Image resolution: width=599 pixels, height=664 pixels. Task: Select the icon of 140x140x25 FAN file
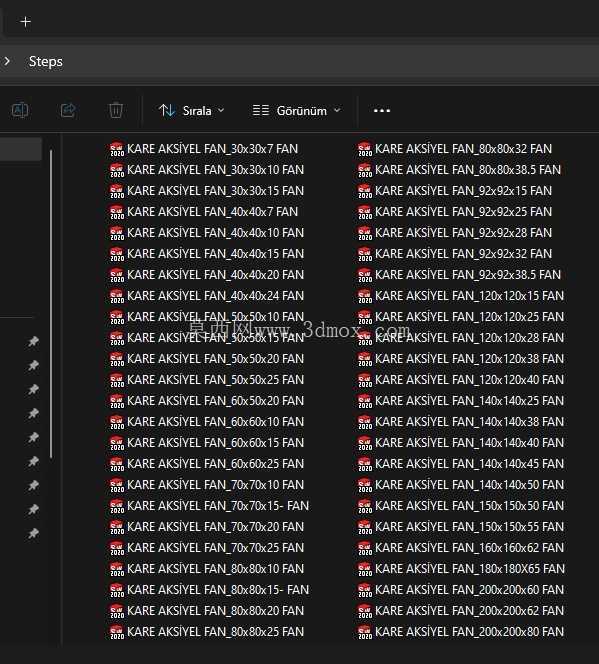(365, 401)
